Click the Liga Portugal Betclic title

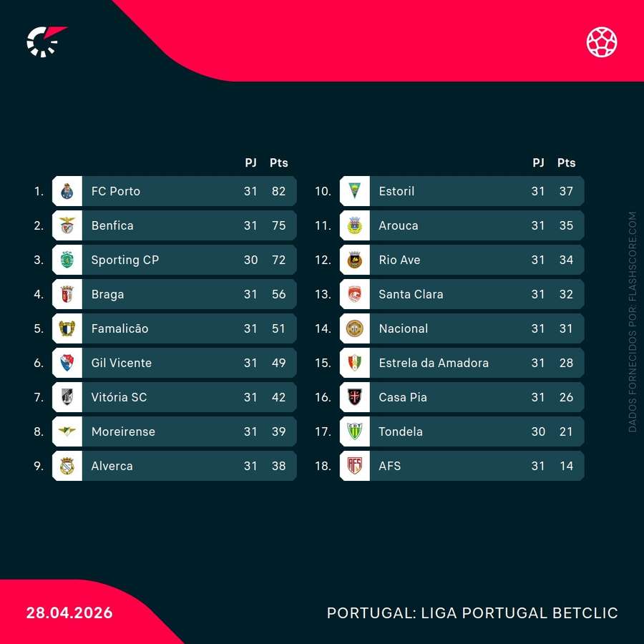[472, 613]
